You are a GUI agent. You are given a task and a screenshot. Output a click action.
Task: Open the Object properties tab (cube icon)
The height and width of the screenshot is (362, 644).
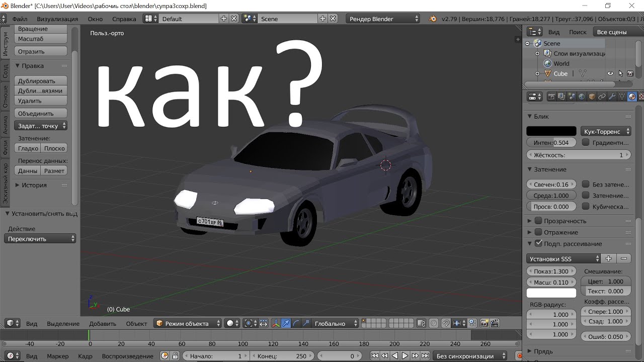coord(592,97)
